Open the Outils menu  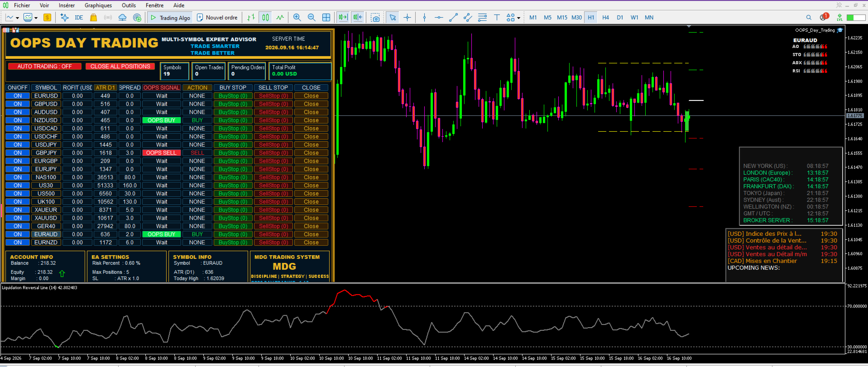point(129,5)
